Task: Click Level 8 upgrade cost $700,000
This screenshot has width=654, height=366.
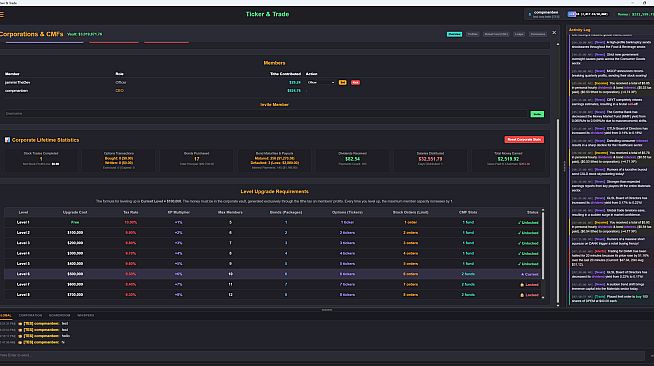Action: tap(75, 295)
